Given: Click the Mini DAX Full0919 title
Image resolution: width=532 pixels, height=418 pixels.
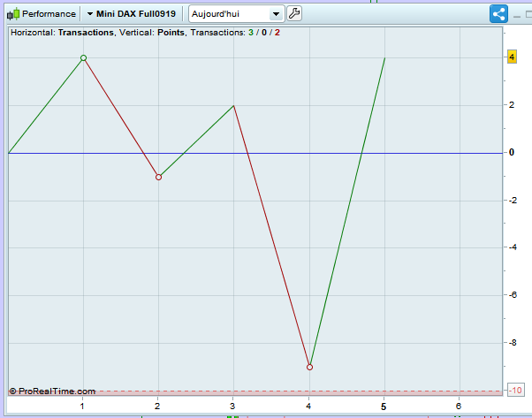Looking at the screenshot, I should point(136,14).
